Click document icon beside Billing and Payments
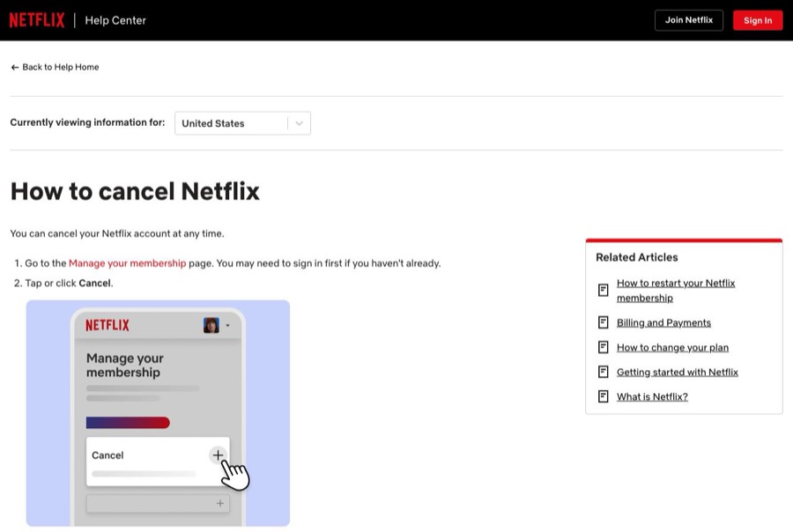Viewport: 793px width, 532px height. click(604, 322)
